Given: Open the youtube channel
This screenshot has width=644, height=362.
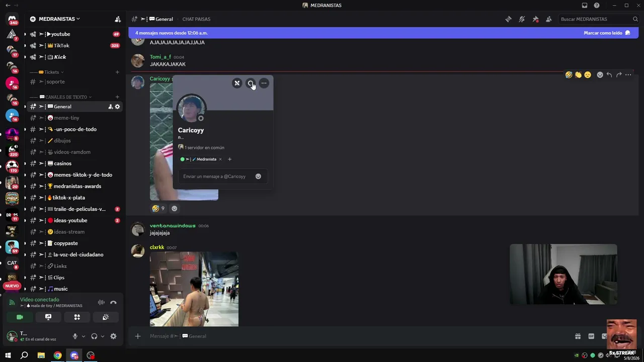Looking at the screenshot, I should coord(74,34).
